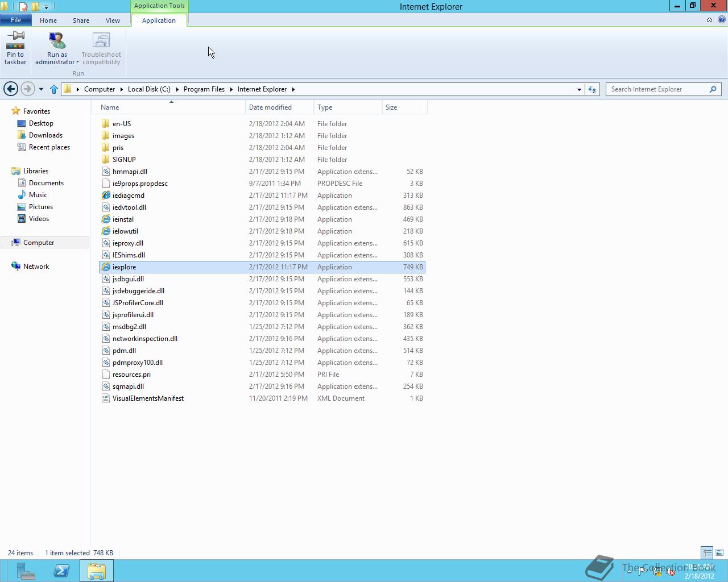
Task: Switch to the Share ribbon tab
Action: point(81,20)
